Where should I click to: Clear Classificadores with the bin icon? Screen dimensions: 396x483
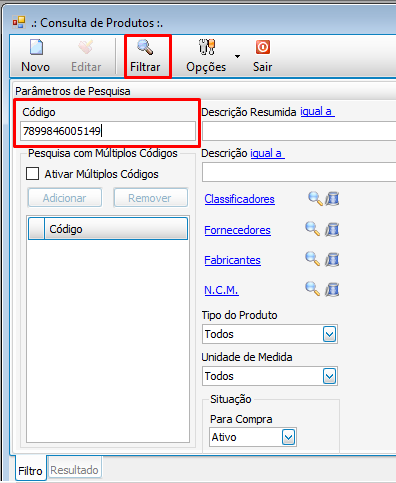click(x=332, y=199)
